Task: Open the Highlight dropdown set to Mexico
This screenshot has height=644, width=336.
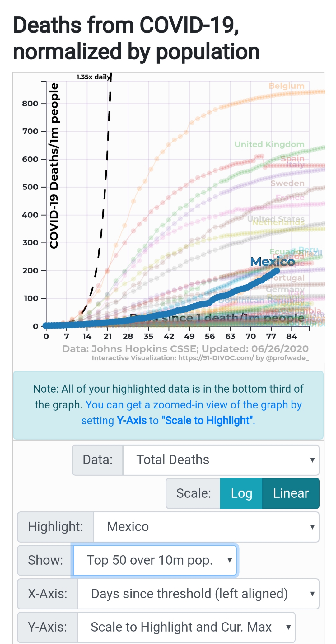Action: [x=206, y=527]
